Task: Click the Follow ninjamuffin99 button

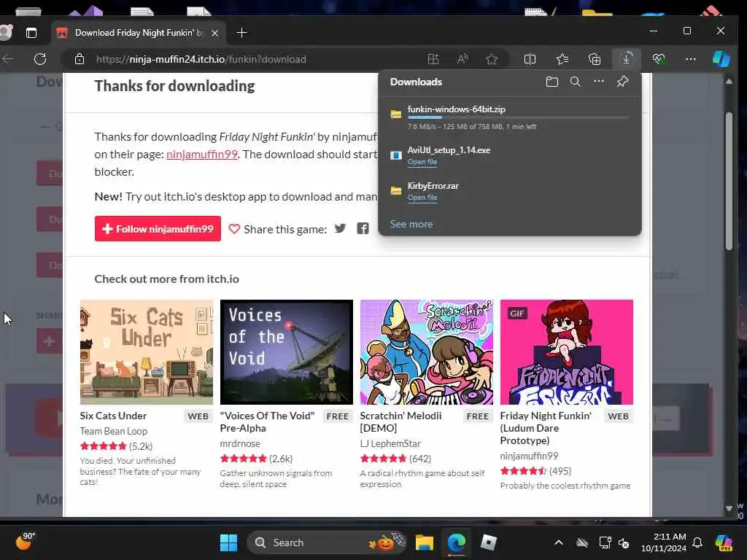Action: 158,228
